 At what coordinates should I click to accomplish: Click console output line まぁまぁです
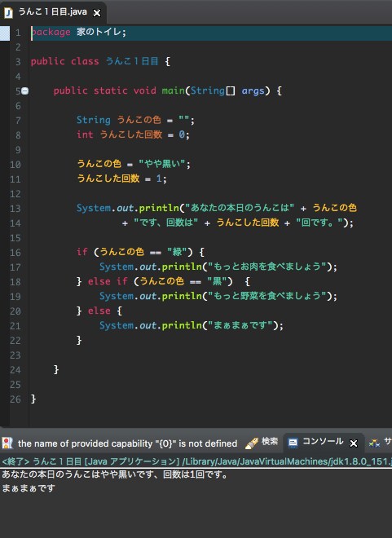(29, 488)
